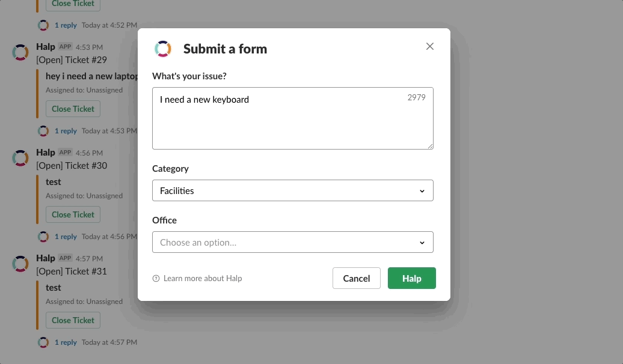Close Ticket #31 with Close Ticket button

pyautogui.click(x=73, y=320)
